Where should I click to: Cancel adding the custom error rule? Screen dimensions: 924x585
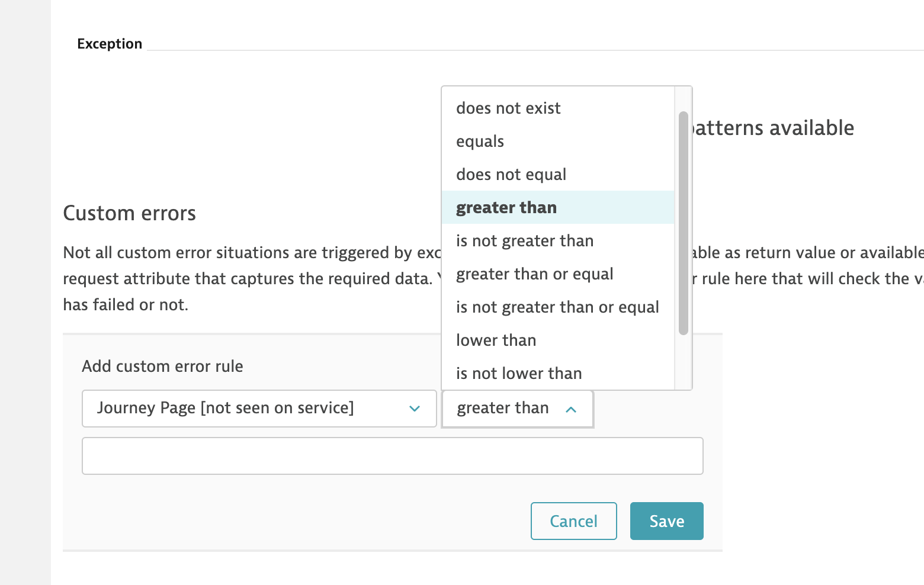[573, 521]
